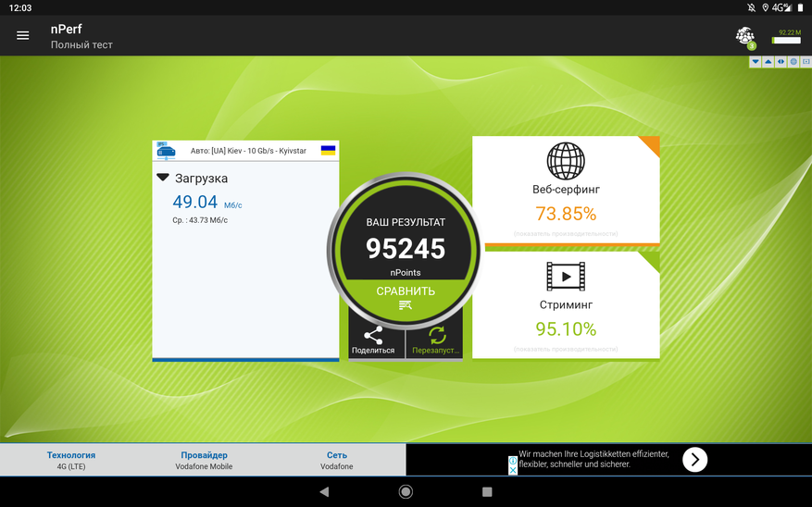Open the ad banner arrow button
This screenshot has width=812, height=507.
click(x=695, y=460)
